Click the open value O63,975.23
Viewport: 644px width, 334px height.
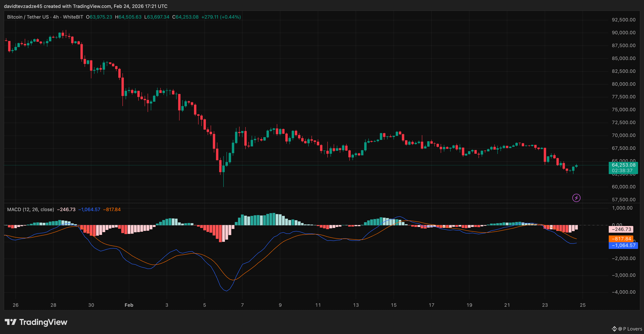tap(99, 17)
